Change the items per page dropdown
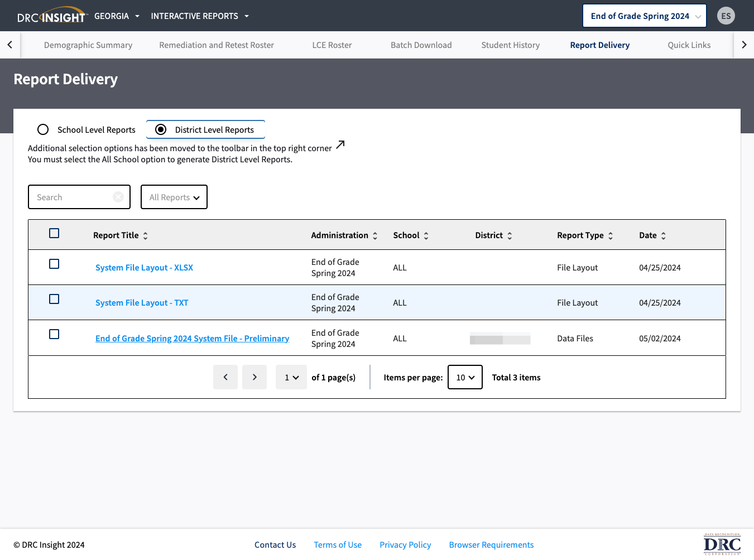 pos(465,377)
